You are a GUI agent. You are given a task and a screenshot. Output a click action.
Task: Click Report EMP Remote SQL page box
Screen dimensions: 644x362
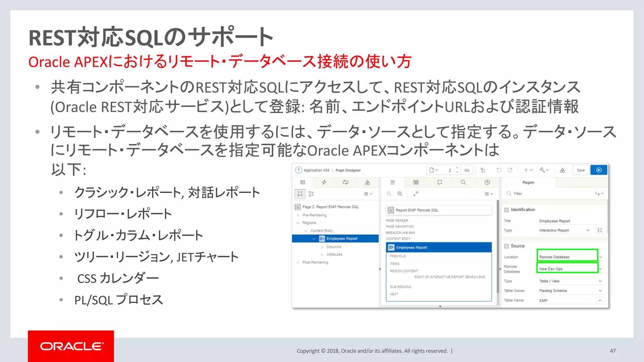[x=439, y=210]
